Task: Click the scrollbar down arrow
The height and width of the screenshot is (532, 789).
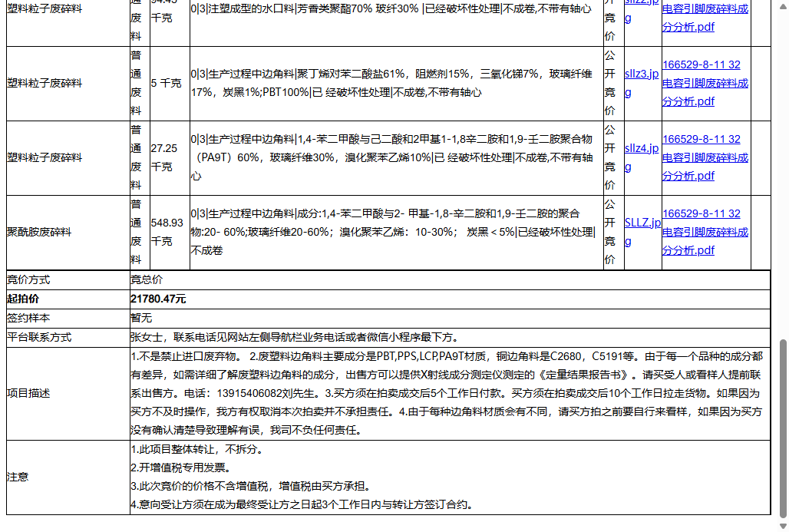Action: point(782,526)
